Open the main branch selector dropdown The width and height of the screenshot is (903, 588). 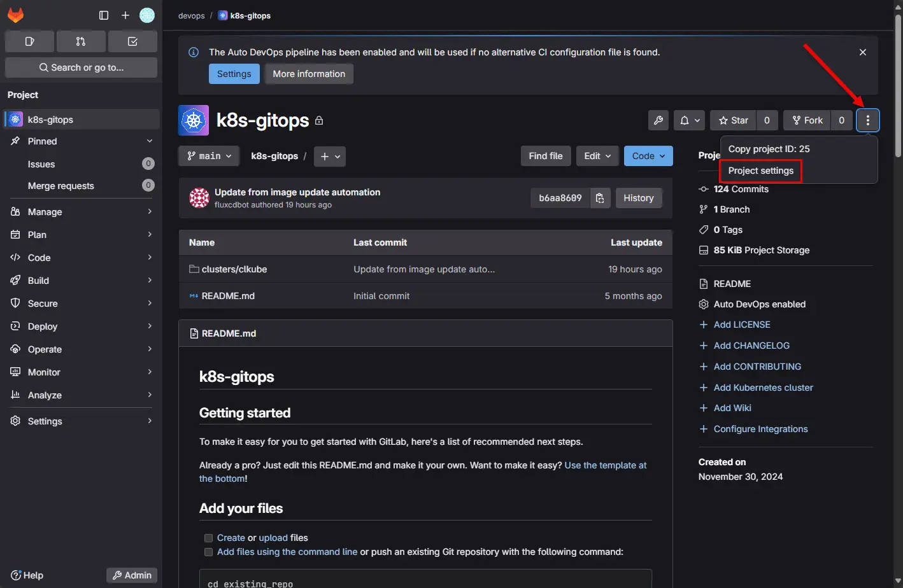pos(209,156)
